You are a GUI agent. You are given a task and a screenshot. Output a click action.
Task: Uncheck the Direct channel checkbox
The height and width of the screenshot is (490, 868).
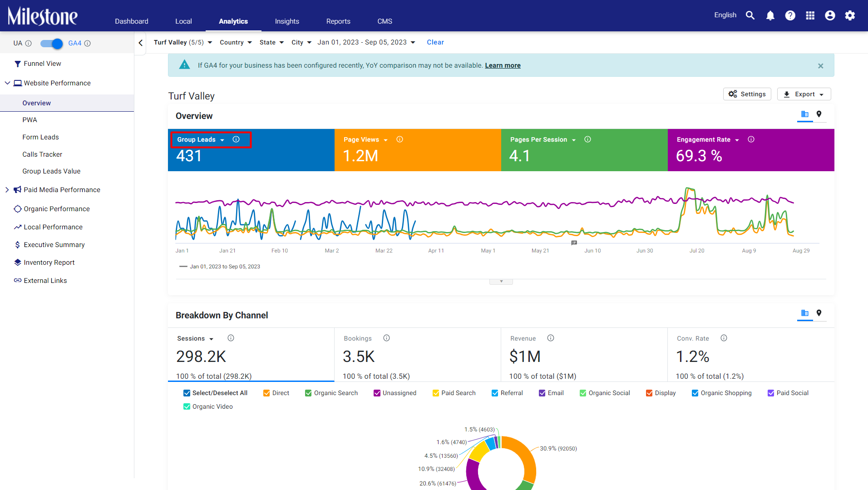(267, 393)
